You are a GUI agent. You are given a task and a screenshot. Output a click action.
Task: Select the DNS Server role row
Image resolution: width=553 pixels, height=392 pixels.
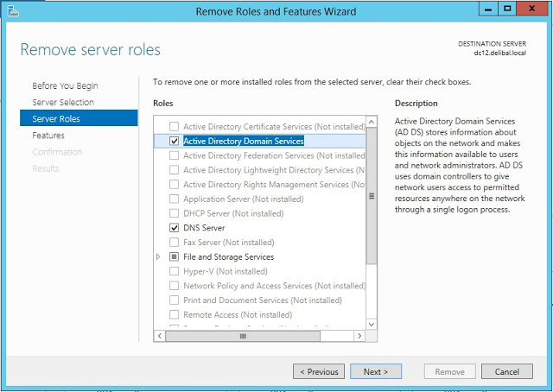204,228
